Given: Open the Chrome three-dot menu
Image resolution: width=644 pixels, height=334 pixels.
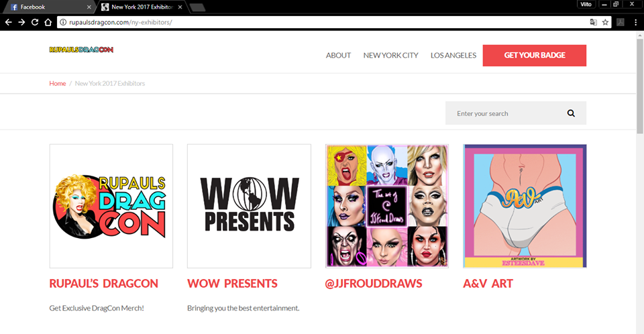Looking at the screenshot, I should click(635, 22).
